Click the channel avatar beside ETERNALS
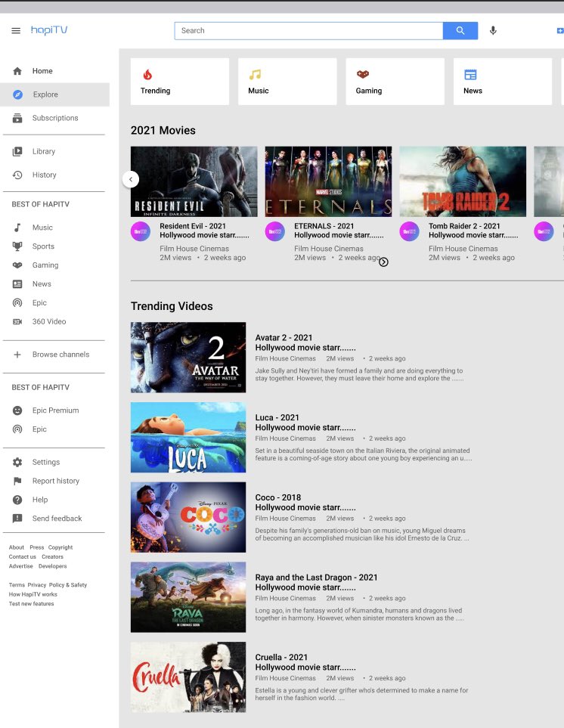The width and height of the screenshot is (564, 728). pyautogui.click(x=274, y=231)
